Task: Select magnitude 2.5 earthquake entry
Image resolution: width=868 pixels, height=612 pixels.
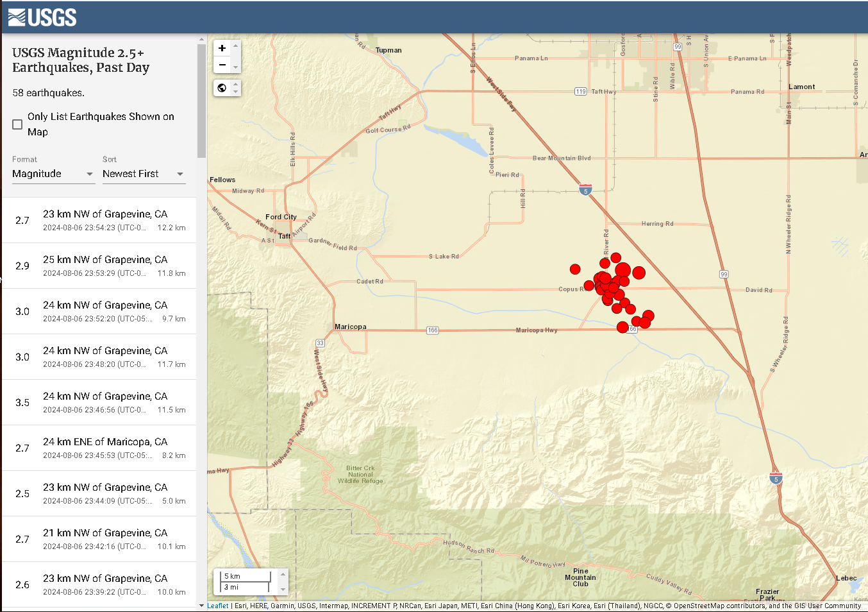Action: pos(99,494)
